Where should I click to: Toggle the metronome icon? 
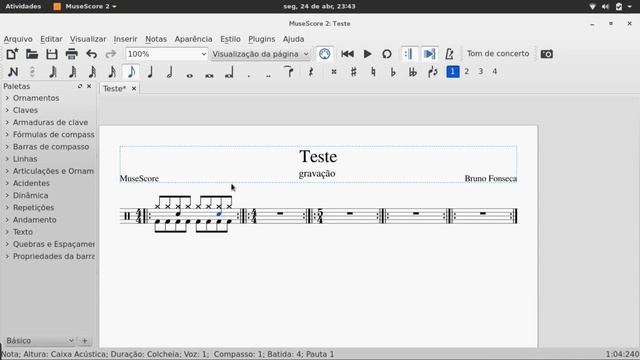coord(449,54)
